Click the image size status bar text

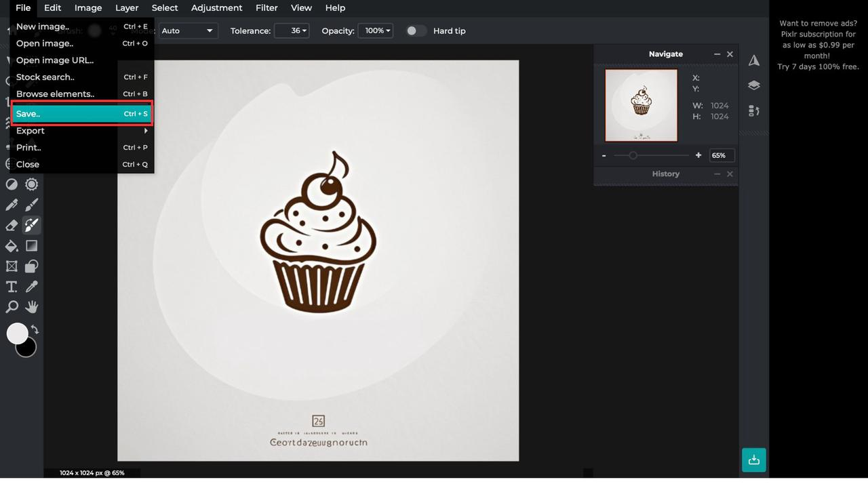pyautogui.click(x=92, y=472)
